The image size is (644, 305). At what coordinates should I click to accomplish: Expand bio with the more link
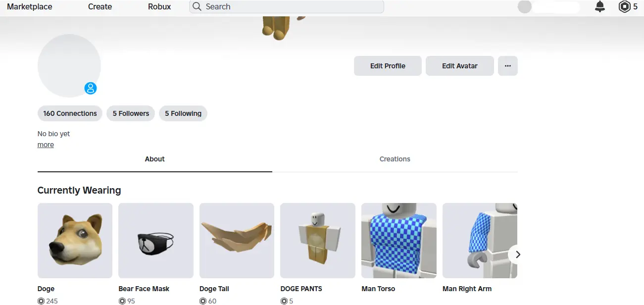tap(46, 145)
